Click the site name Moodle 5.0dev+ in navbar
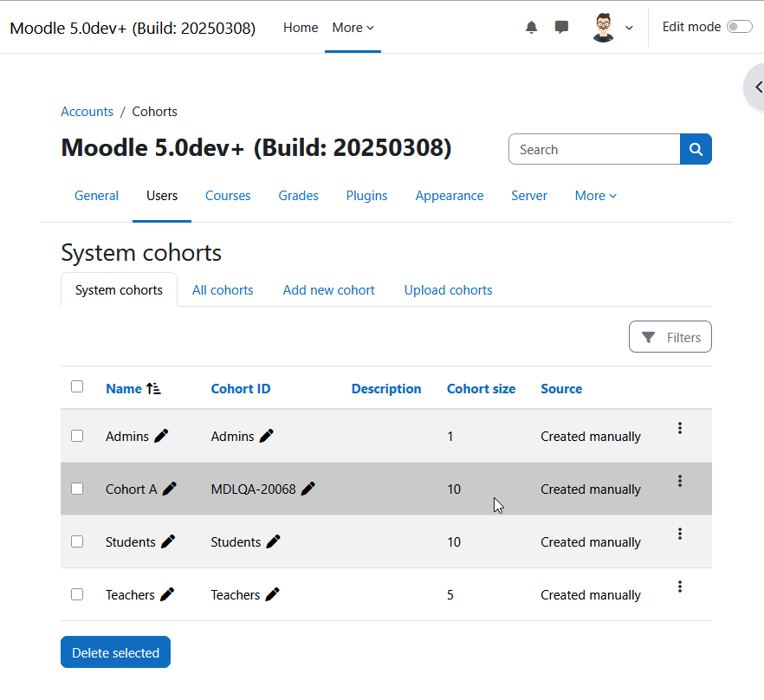Viewport: 764px width, 700px height. pyautogui.click(x=133, y=29)
